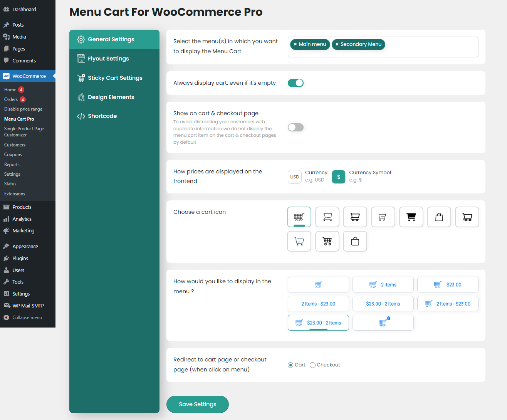Open Media via its camera icon
Viewport: 507px width, 420px height.
(x=6, y=37)
